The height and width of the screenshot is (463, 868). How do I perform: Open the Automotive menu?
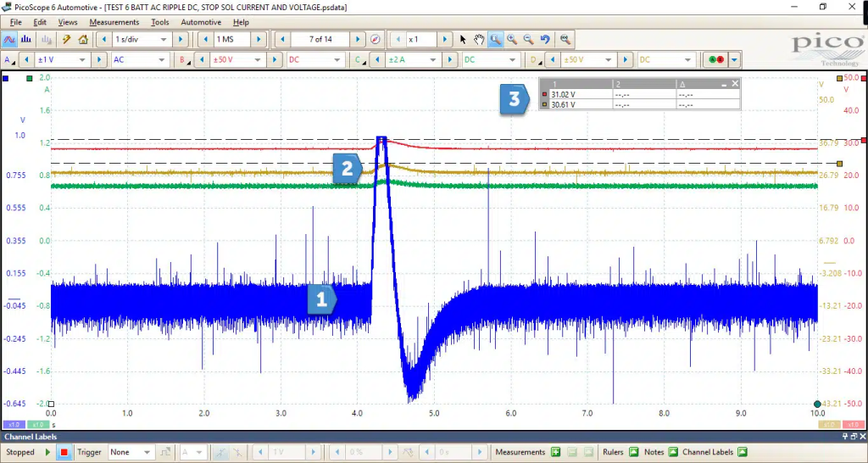click(201, 22)
